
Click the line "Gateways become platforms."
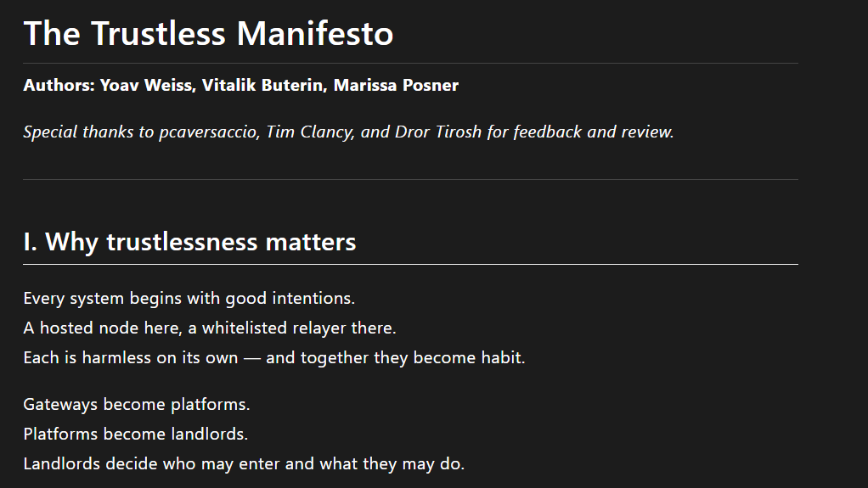pos(137,405)
